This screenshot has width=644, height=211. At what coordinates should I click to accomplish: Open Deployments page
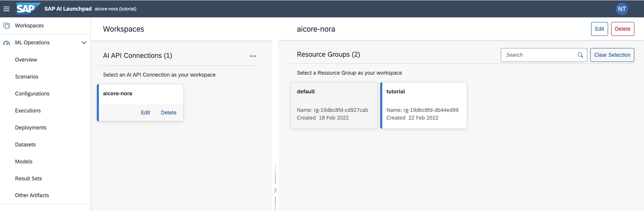pyautogui.click(x=31, y=128)
